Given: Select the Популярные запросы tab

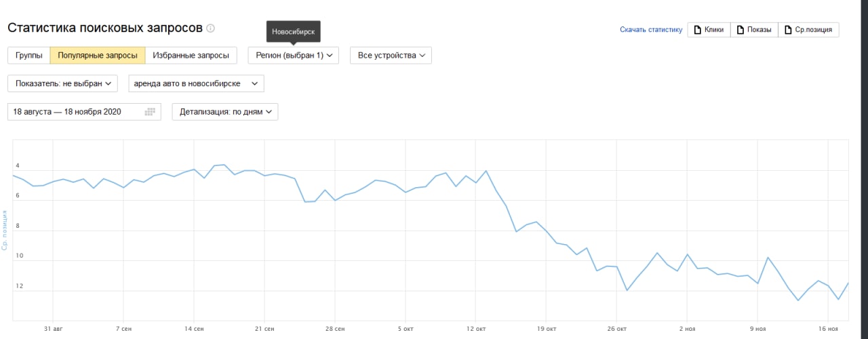Looking at the screenshot, I should 98,56.
